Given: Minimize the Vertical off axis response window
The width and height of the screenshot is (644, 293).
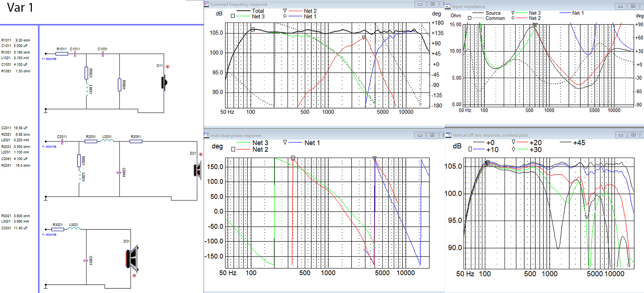Looking at the screenshot, I should [x=621, y=135].
